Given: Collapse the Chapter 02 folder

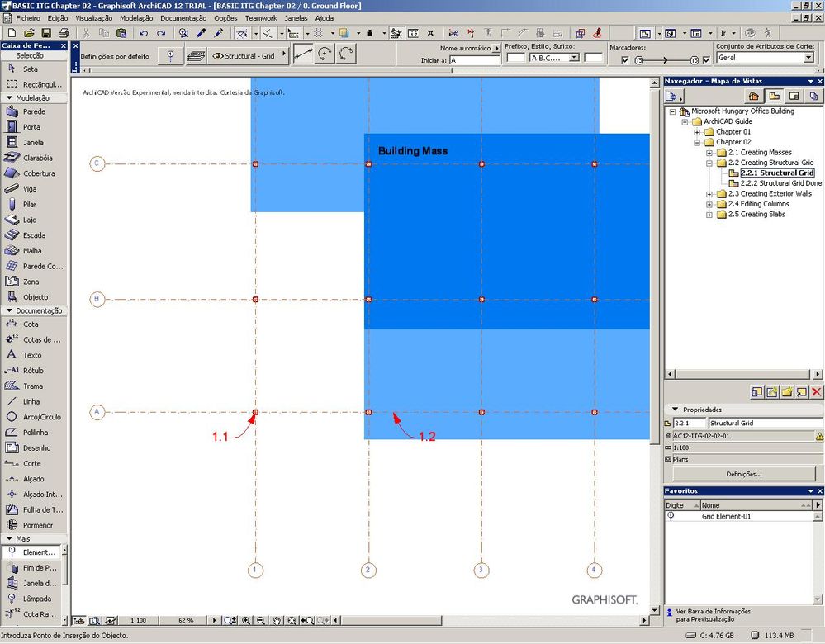Looking at the screenshot, I should [697, 143].
